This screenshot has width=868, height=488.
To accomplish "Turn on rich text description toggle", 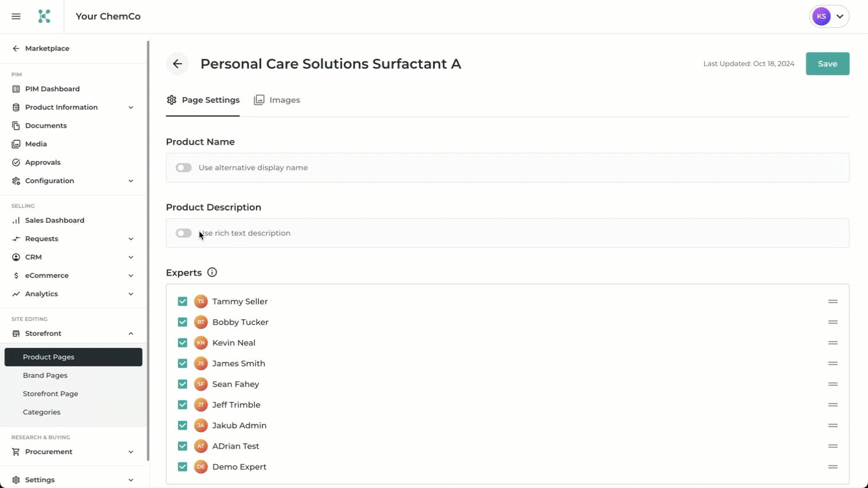I will coord(184,233).
